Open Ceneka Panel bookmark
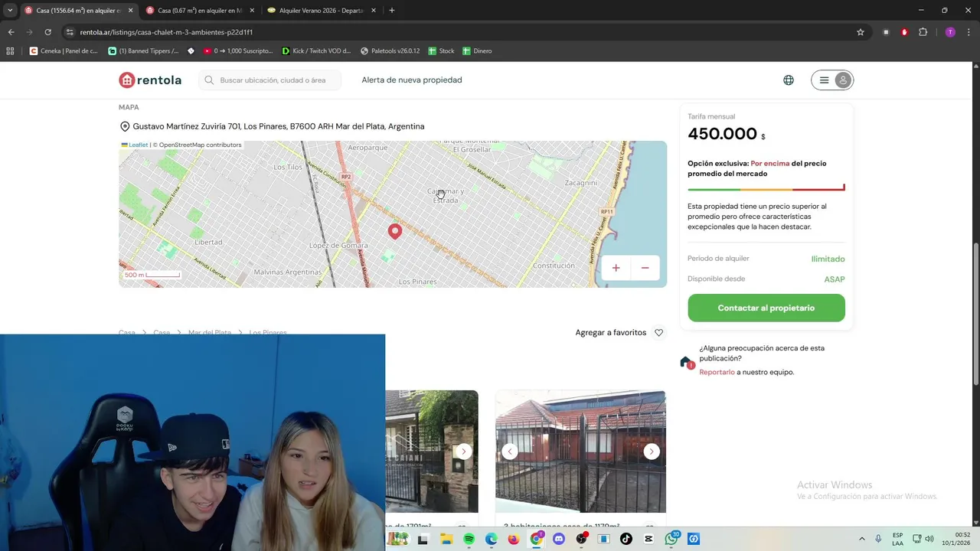980x551 pixels. pos(64,51)
